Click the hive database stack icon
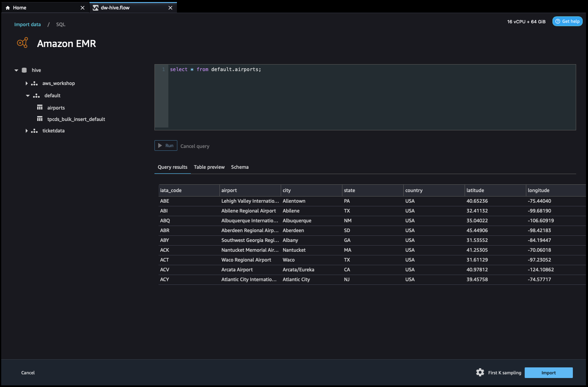This screenshot has height=387, width=588. click(x=24, y=70)
